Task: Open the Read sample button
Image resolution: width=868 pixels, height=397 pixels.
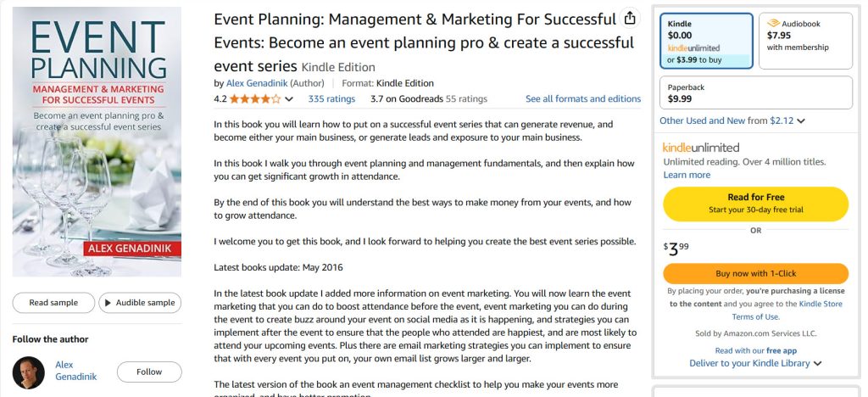Action: click(53, 303)
